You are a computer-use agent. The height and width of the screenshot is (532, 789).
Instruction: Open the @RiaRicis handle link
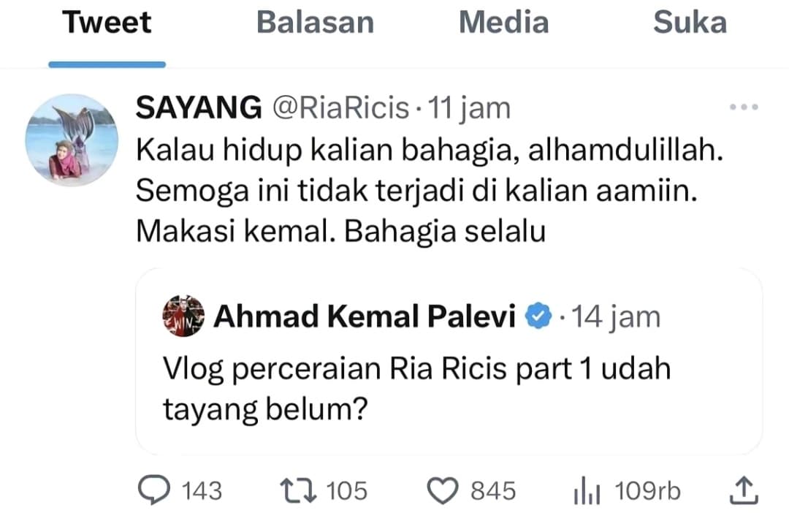pos(340,109)
